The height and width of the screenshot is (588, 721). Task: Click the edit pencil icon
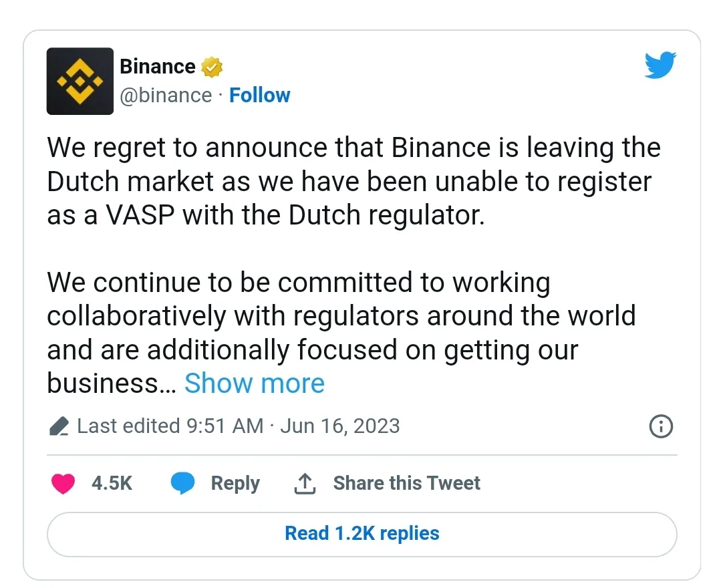(x=59, y=426)
